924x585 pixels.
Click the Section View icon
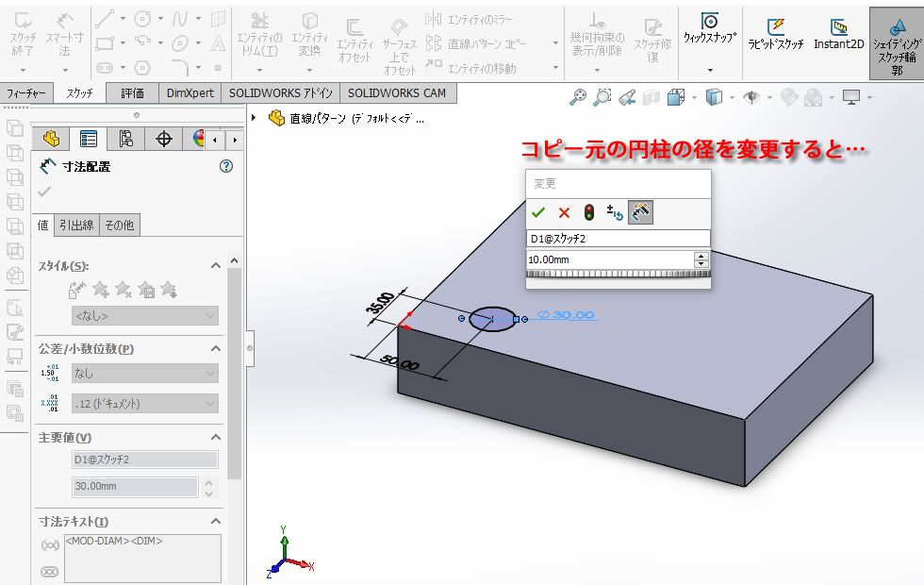652,96
